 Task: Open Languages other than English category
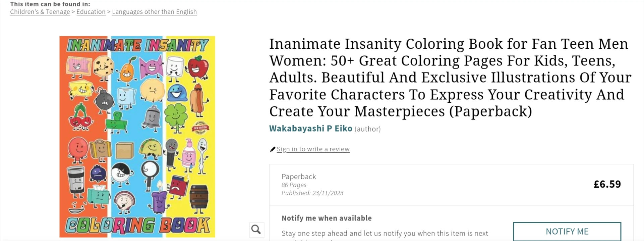point(154,12)
